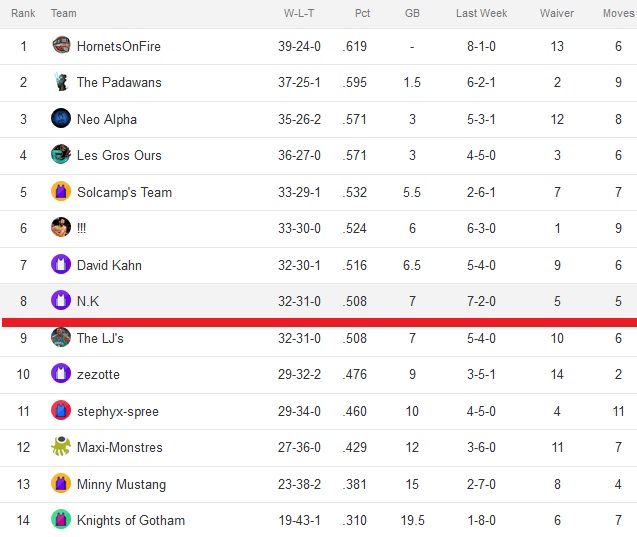Click the !!! team player avatar
The width and height of the screenshot is (637, 537).
(x=61, y=227)
